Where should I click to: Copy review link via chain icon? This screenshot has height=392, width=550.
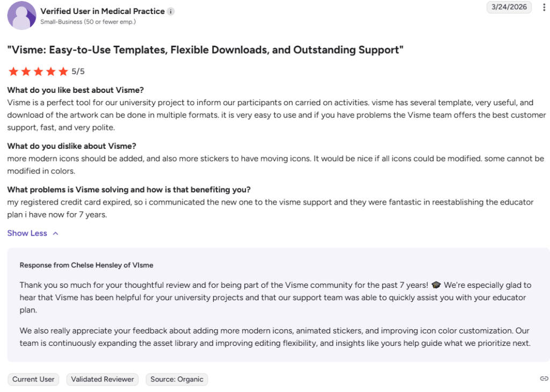(544, 379)
